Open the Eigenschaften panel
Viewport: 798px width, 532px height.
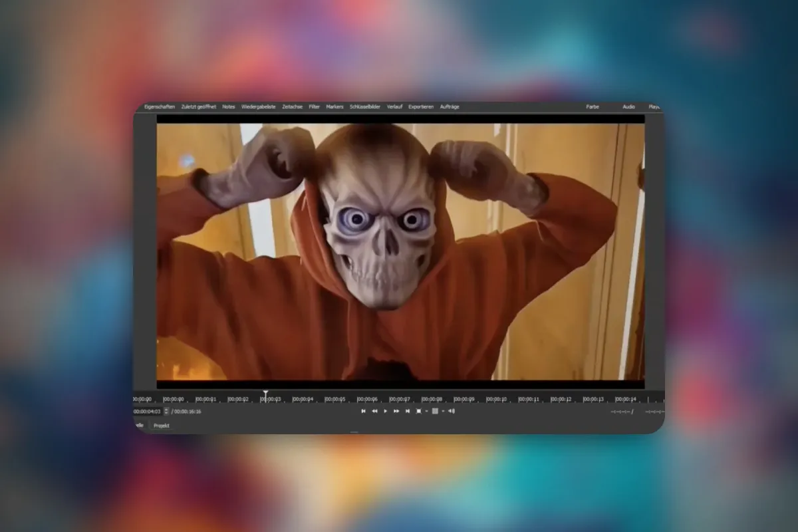tap(160, 106)
